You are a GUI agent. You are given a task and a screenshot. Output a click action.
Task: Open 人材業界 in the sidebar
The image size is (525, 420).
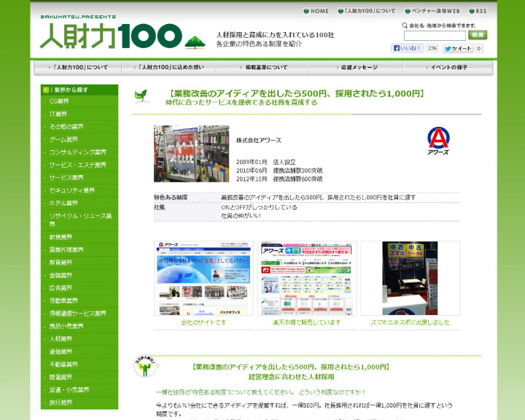tap(61, 339)
